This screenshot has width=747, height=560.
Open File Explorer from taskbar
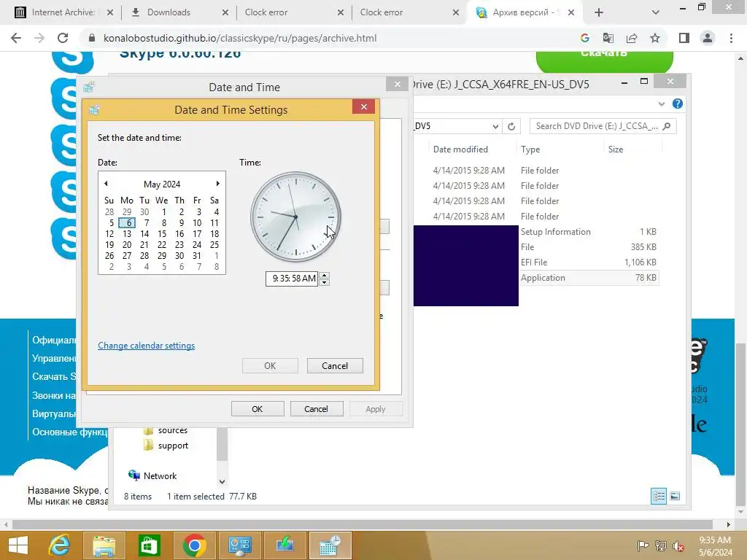(x=104, y=545)
